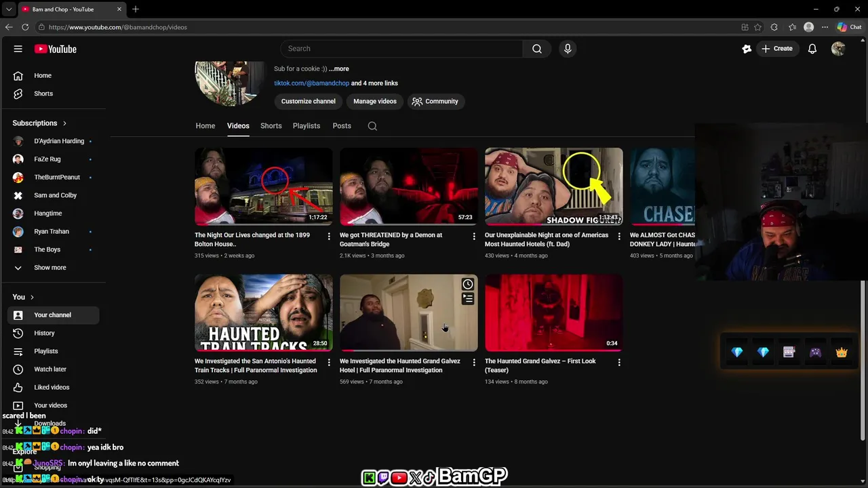Open Ryan Trahan subscription in sidebar
The width and height of the screenshot is (868, 488).
tap(53, 231)
